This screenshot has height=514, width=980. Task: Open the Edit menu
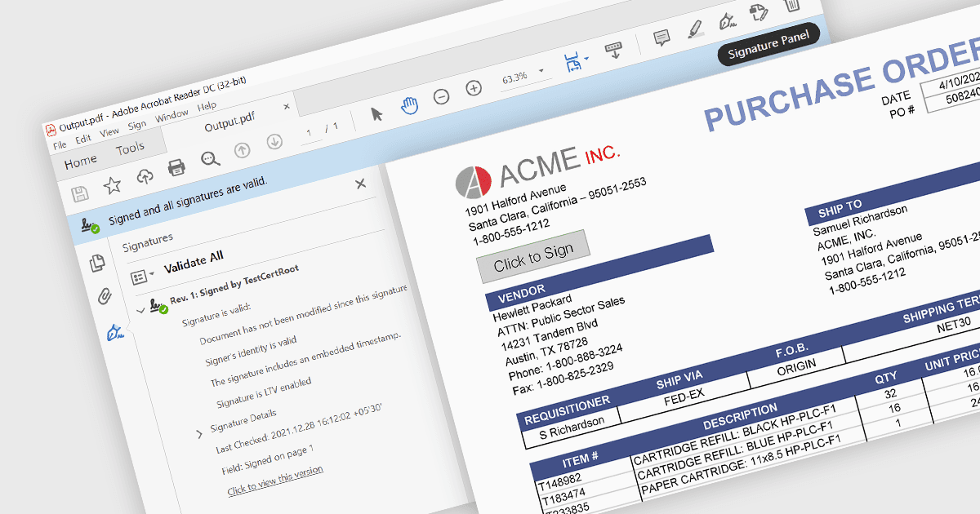click(83, 139)
